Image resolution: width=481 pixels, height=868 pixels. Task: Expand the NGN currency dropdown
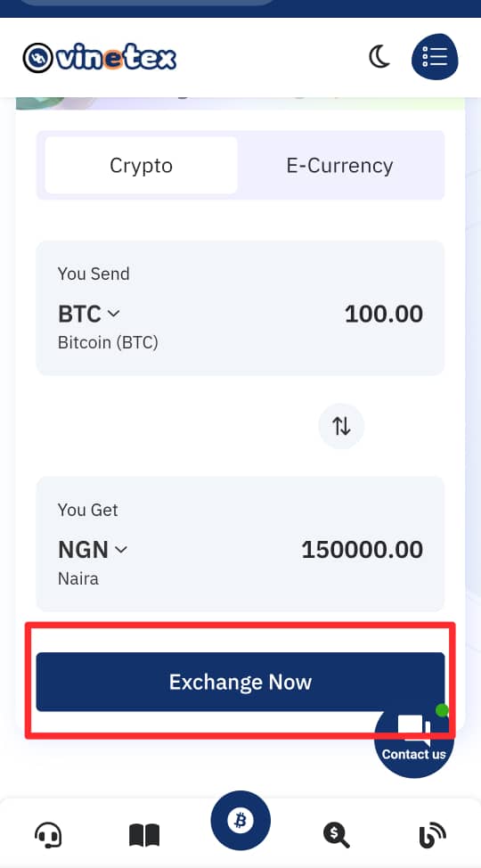click(93, 550)
